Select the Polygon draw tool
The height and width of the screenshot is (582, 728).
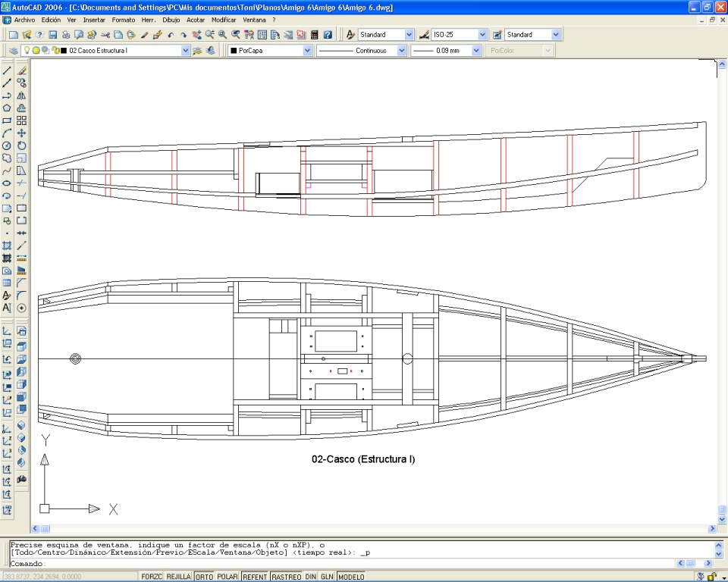pos(7,108)
